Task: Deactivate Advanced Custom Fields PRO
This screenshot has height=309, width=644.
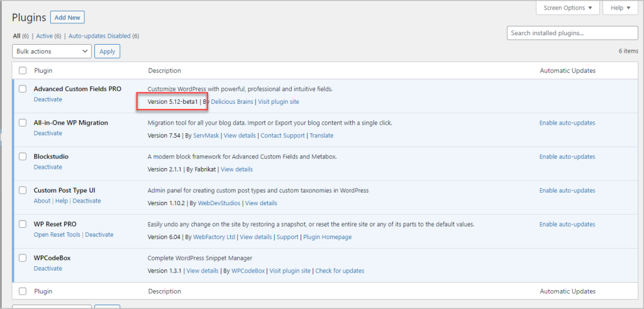Action: pos(48,99)
